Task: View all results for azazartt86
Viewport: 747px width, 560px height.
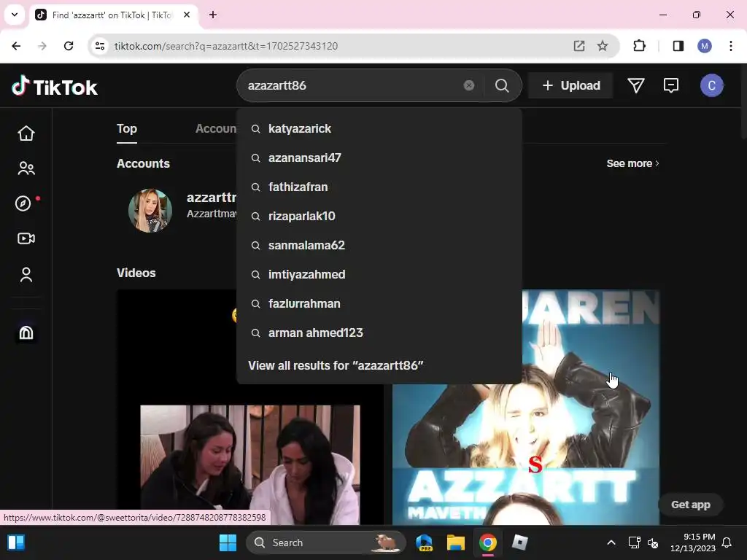Action: tap(336, 365)
